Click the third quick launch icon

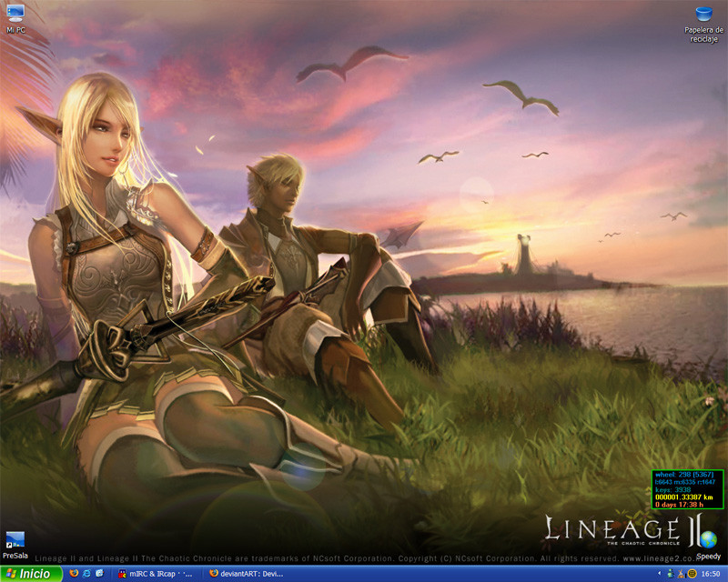tap(99, 574)
